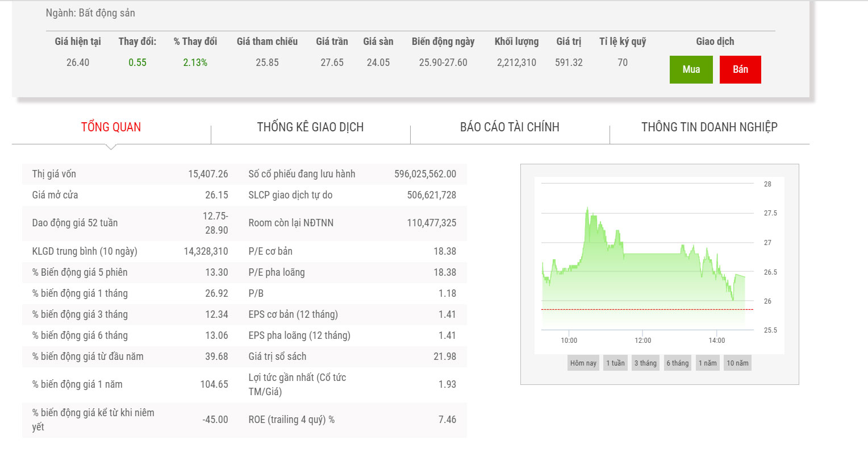
Task: Click the red dashed reference line
Action: [x=647, y=310]
